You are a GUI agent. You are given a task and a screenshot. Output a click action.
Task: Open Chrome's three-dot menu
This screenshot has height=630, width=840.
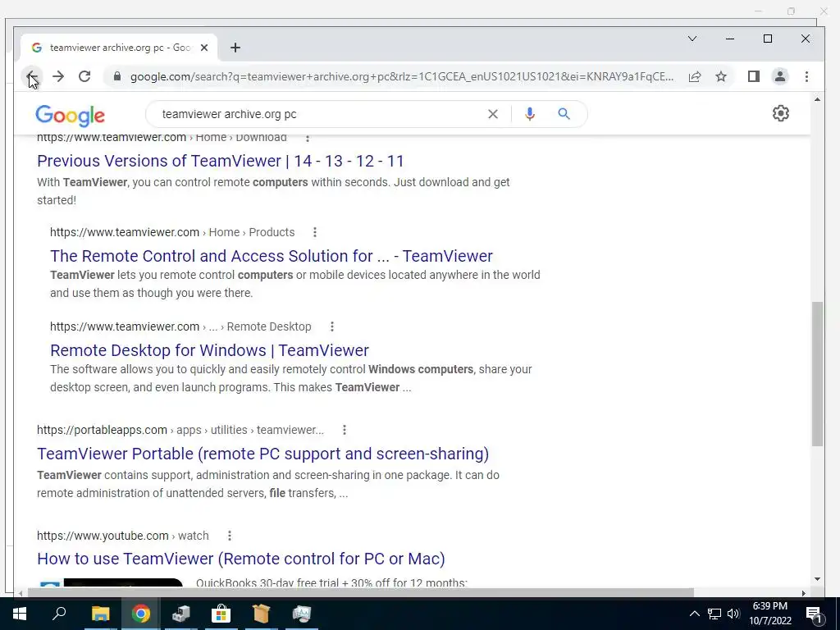click(807, 76)
